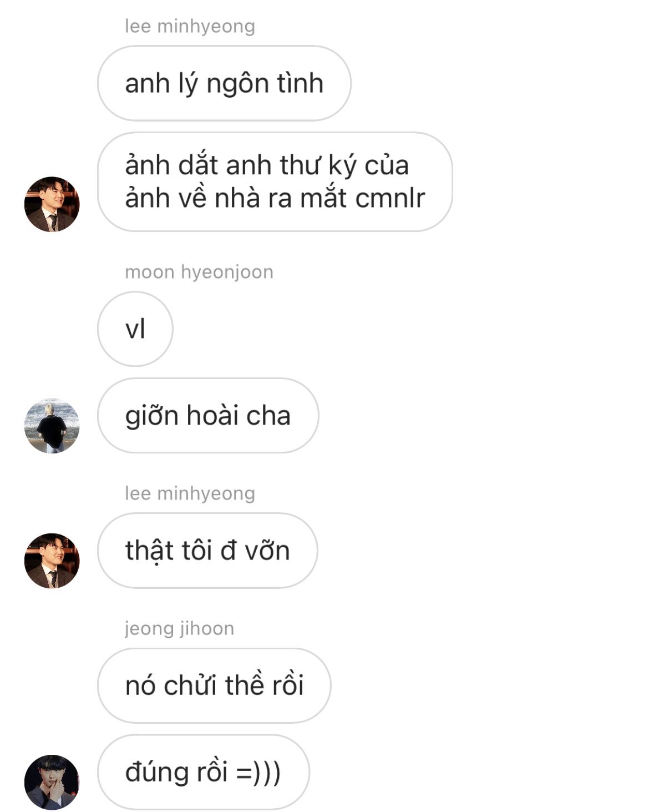Tap avatar next to 'thật tôi đ vỗn'
This screenshot has width=649, height=812.
pos(52,561)
